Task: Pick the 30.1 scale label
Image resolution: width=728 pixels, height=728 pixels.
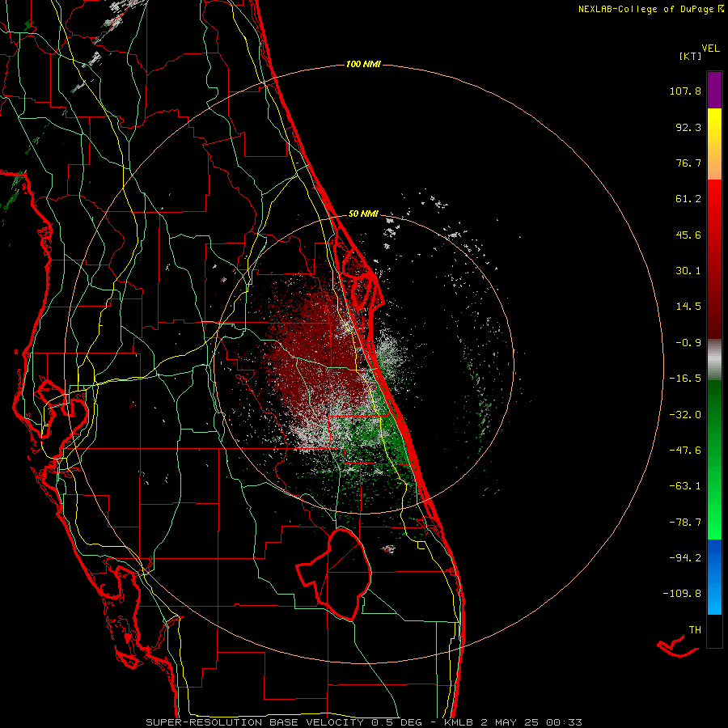Action: pyautogui.click(x=688, y=271)
